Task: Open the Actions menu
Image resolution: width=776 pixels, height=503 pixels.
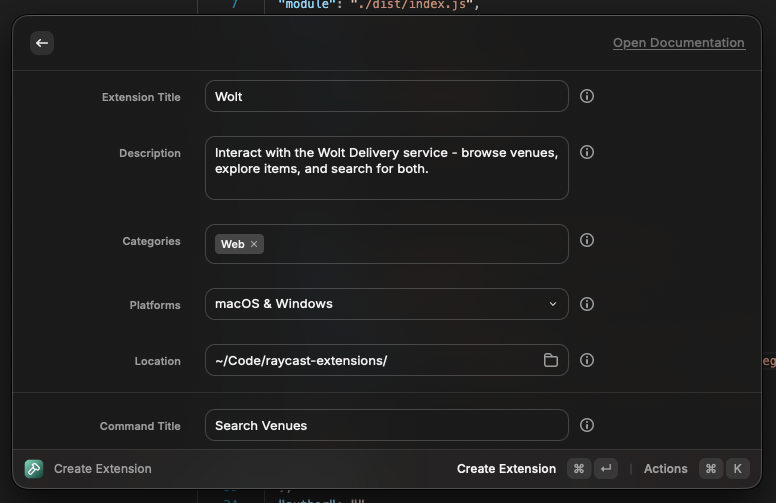Action: 665,469
